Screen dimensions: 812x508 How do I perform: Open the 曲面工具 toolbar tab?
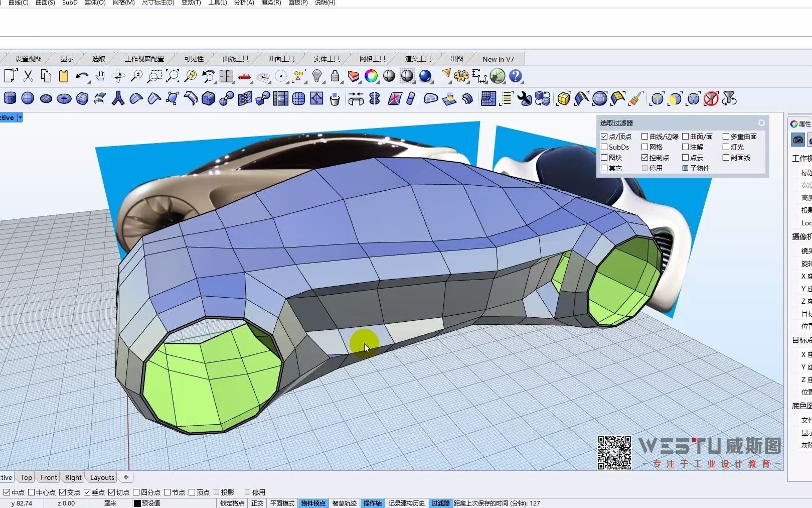(x=281, y=59)
